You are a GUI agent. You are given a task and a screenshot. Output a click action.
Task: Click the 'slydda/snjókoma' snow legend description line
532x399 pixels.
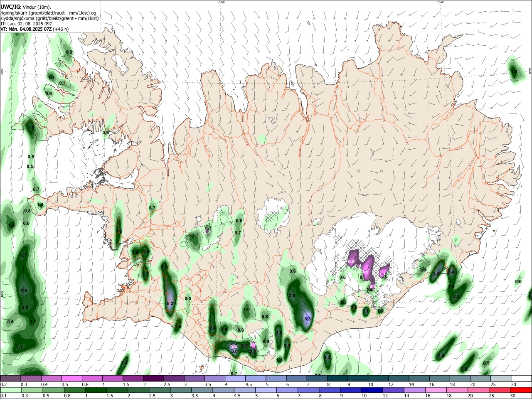[x=49, y=18]
